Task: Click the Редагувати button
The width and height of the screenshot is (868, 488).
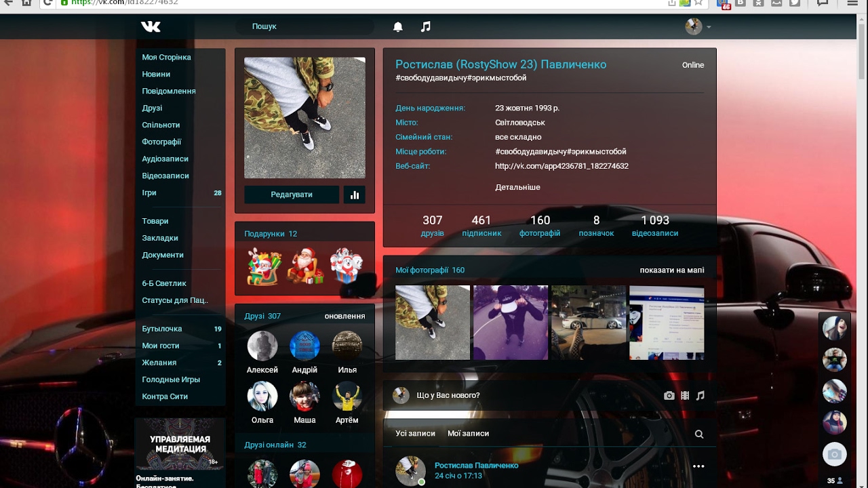Action: (292, 195)
